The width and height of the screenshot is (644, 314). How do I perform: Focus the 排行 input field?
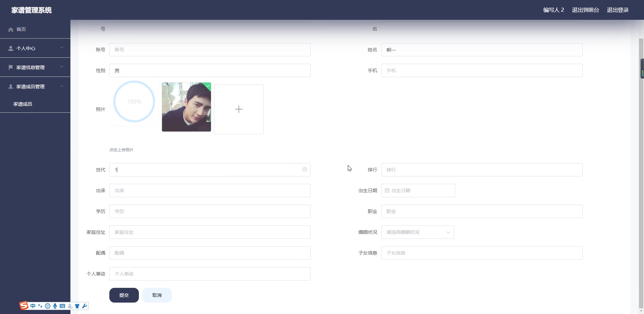point(482,170)
